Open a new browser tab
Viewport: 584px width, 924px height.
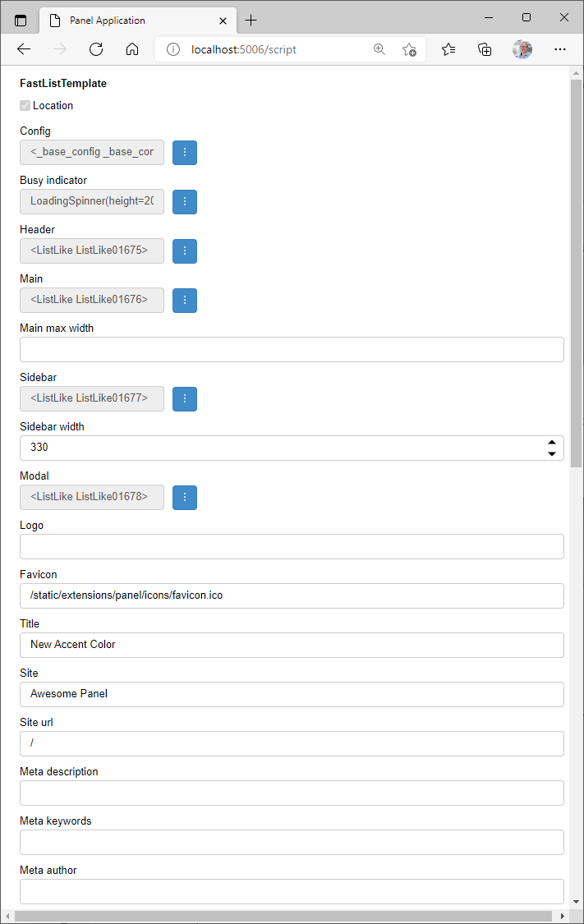(251, 20)
